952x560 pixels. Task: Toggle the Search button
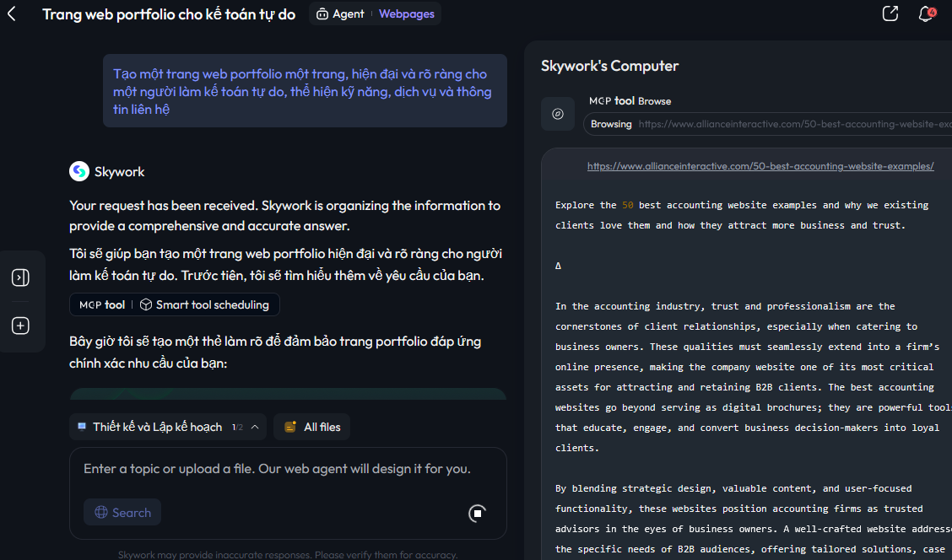[122, 513]
